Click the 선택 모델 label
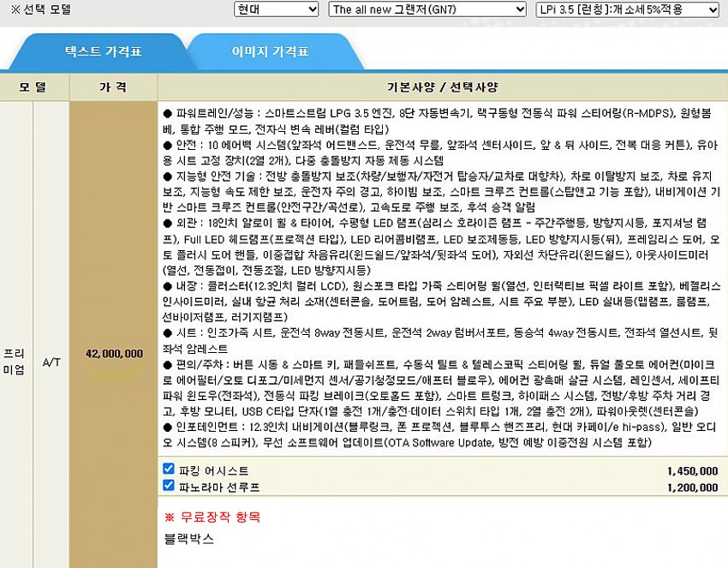Screen dimensions: 728x568 [x=40, y=9]
